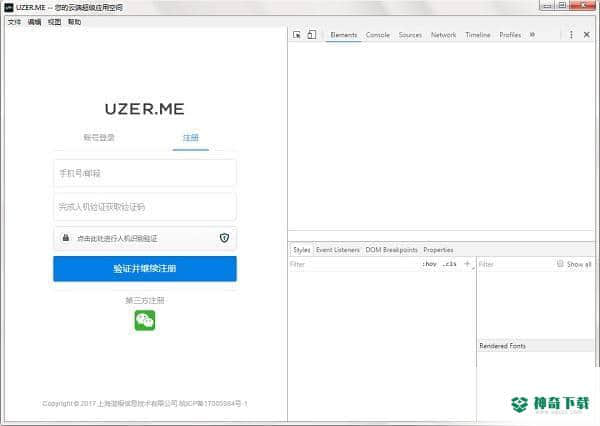Select the Properties sidebar tab

coord(438,250)
